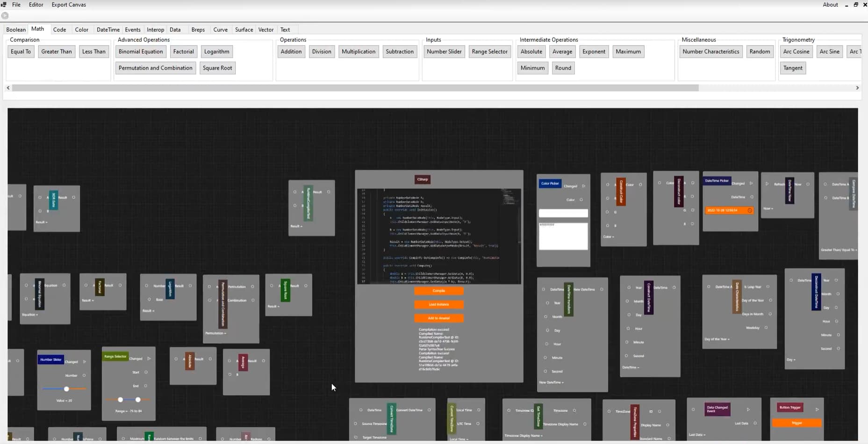Expand New DateTime dropdown on DateTime transform node
Viewport: 868px width, 444px height.
point(552,382)
